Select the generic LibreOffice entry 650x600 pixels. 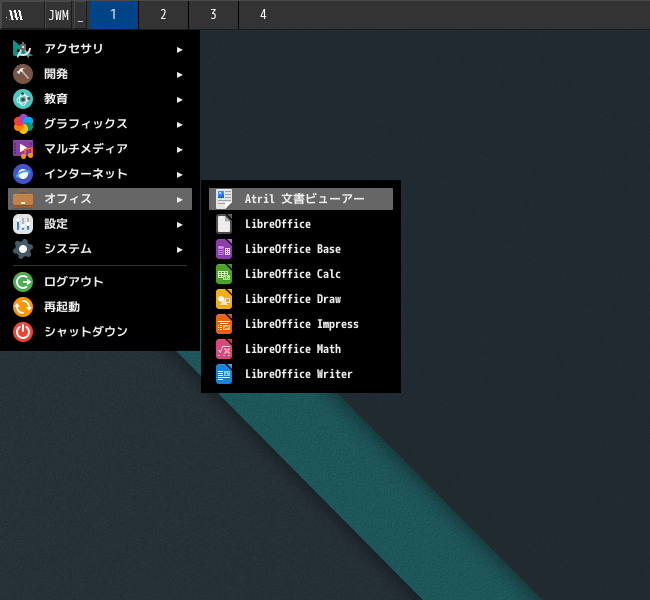(x=277, y=224)
